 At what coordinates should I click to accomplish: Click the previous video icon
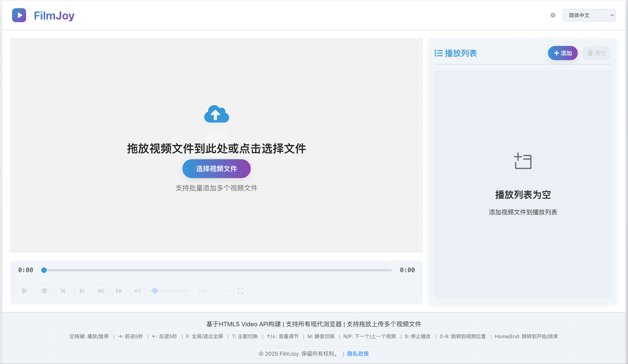coord(63,291)
